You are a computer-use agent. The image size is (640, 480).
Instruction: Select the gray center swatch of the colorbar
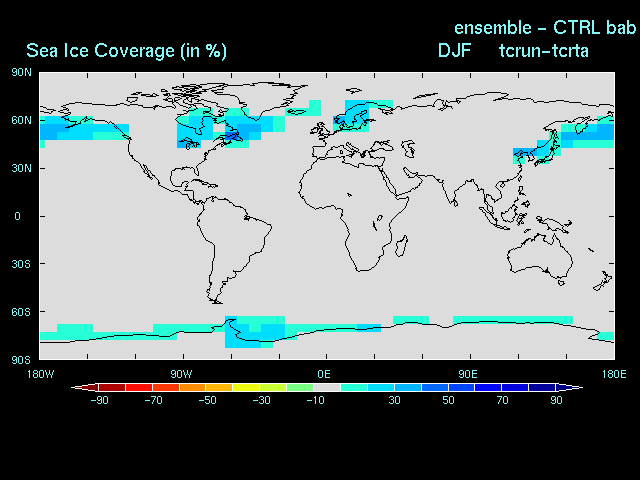[x=327, y=387]
